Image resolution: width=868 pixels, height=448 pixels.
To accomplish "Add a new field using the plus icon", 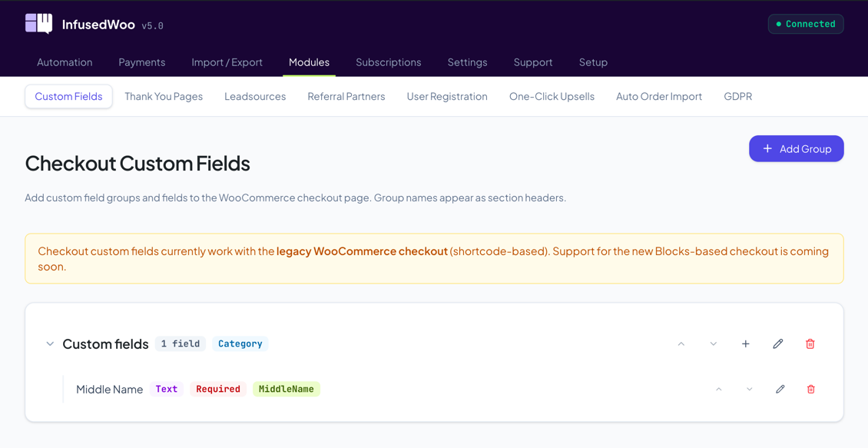I will 745,343.
